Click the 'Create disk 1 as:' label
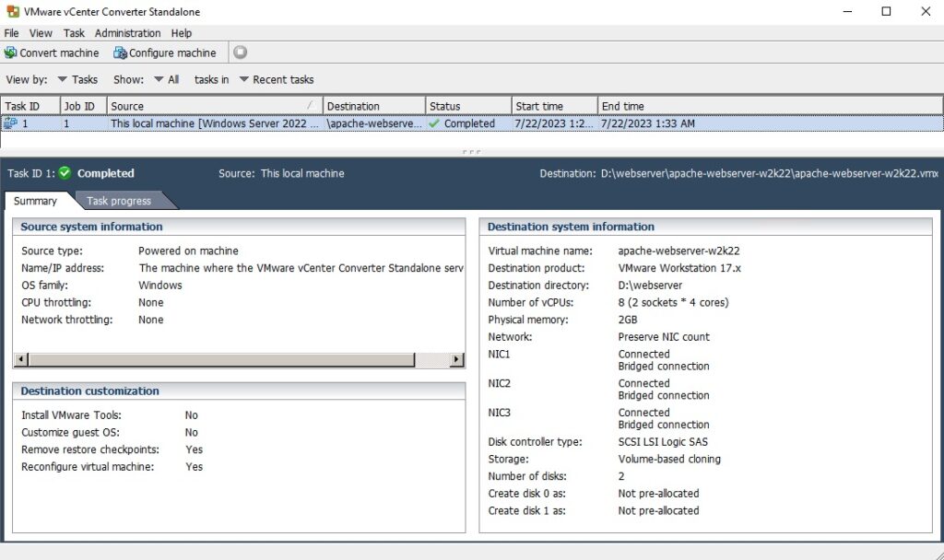Screen dimensions: 944x560 [526, 511]
